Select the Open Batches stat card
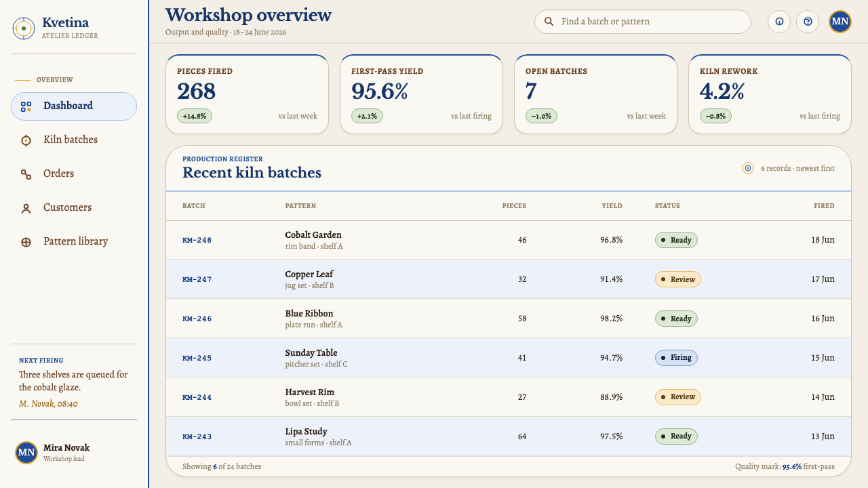 coord(595,94)
